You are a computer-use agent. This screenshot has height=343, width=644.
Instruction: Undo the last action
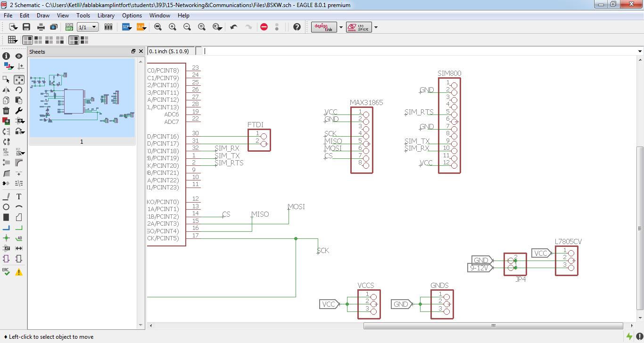pos(234,27)
